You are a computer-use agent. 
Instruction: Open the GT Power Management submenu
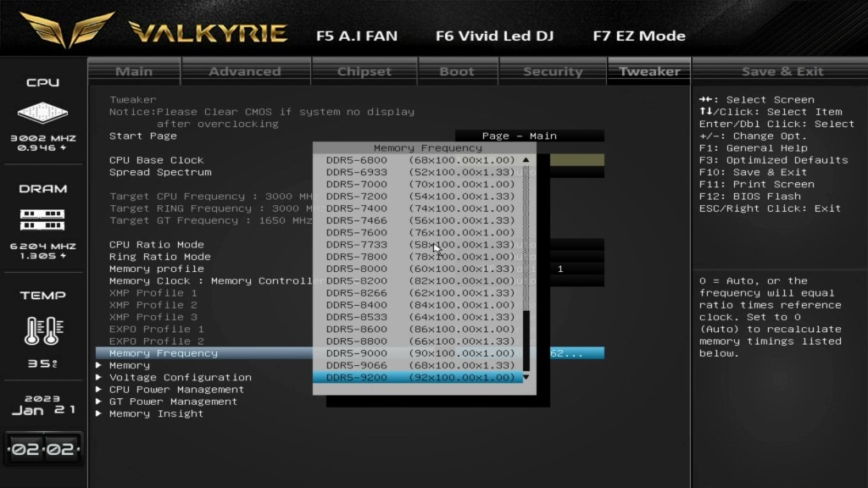(x=173, y=402)
